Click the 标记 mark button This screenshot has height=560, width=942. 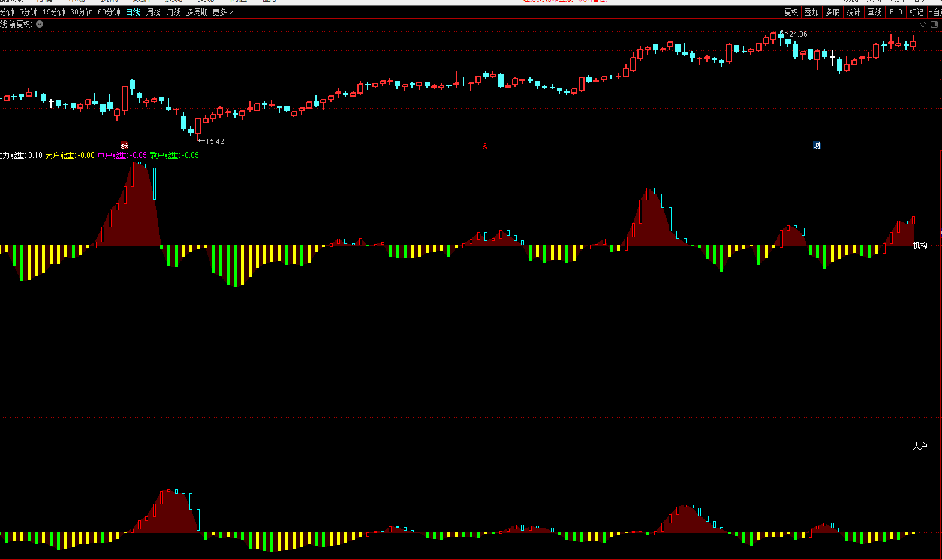[x=917, y=12]
